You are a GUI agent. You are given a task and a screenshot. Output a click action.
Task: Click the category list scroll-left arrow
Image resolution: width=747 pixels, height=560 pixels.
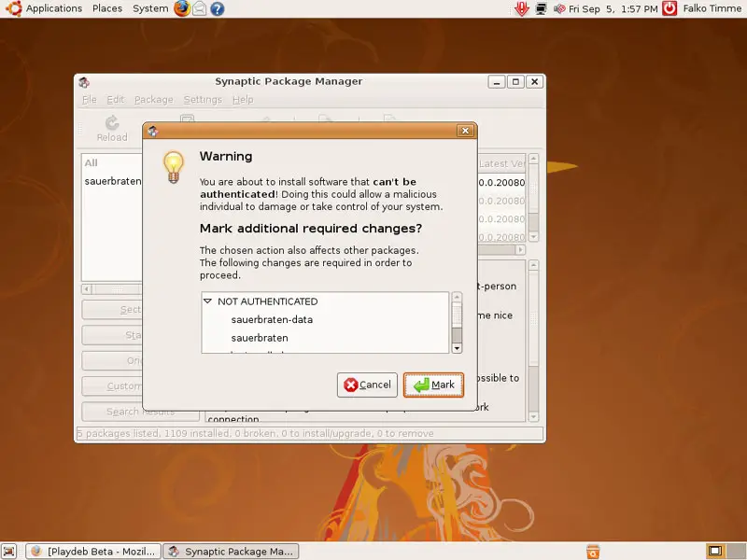87,288
